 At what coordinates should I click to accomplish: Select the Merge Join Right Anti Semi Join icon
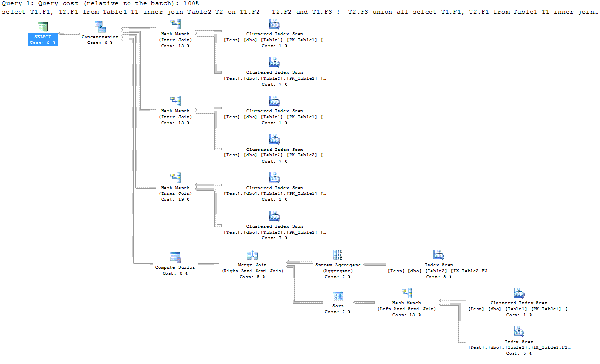coord(252,255)
